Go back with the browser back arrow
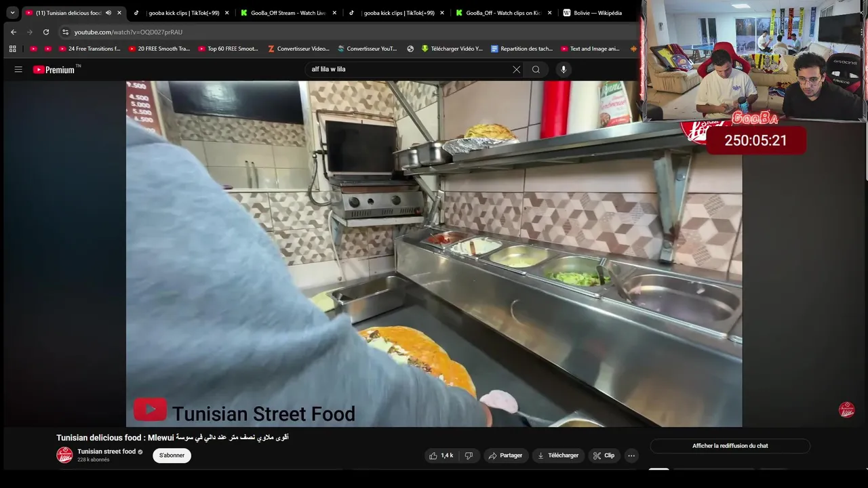This screenshot has height=488, width=868. [x=13, y=32]
